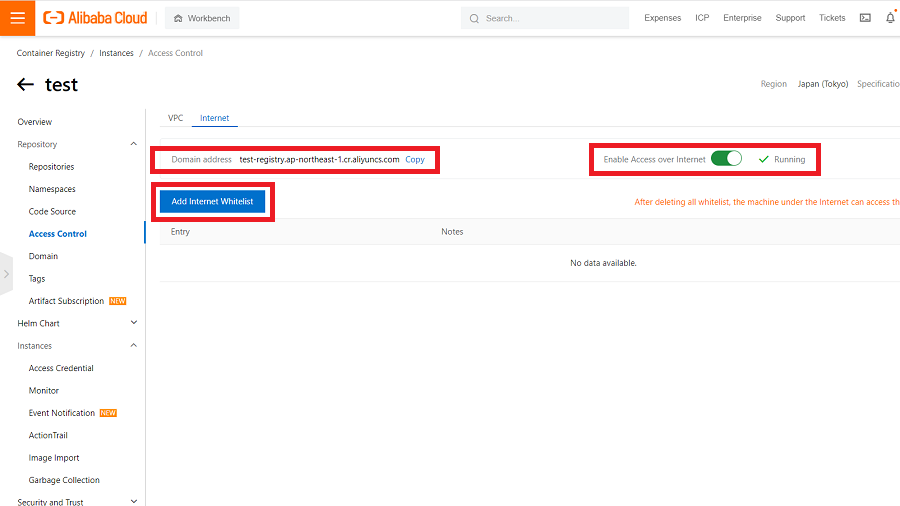This screenshot has height=506, width=900.
Task: Click the No data available message
Action: point(603,263)
